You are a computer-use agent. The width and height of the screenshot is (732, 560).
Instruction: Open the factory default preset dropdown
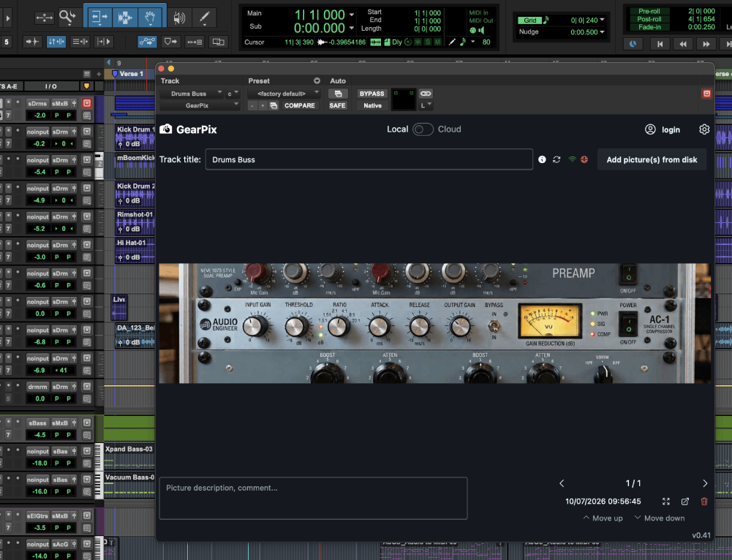pos(284,94)
